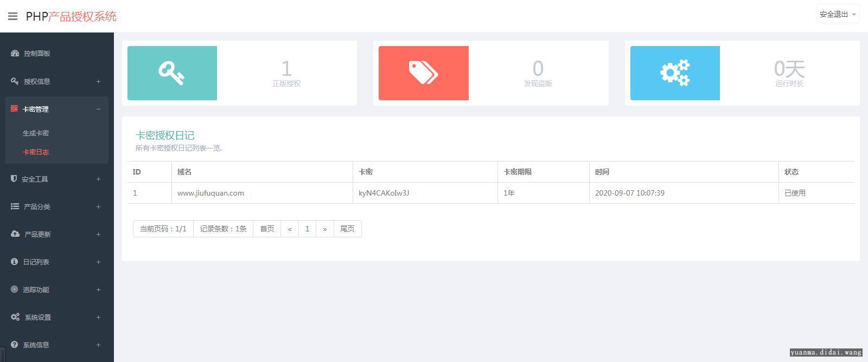Select 生成卡密 in sidebar
Screen dimensions: 868x362
(x=36, y=133)
